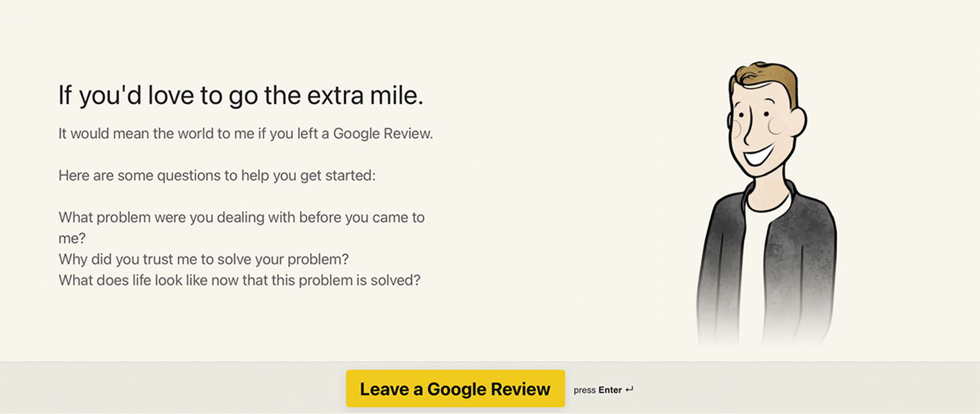Click the Enter key arrow icon
This screenshot has width=980, height=414.
[x=629, y=390]
